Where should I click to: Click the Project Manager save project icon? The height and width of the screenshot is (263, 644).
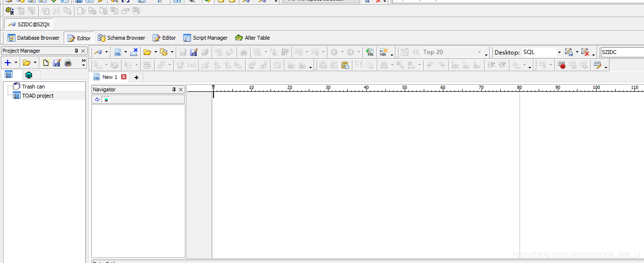(57, 63)
